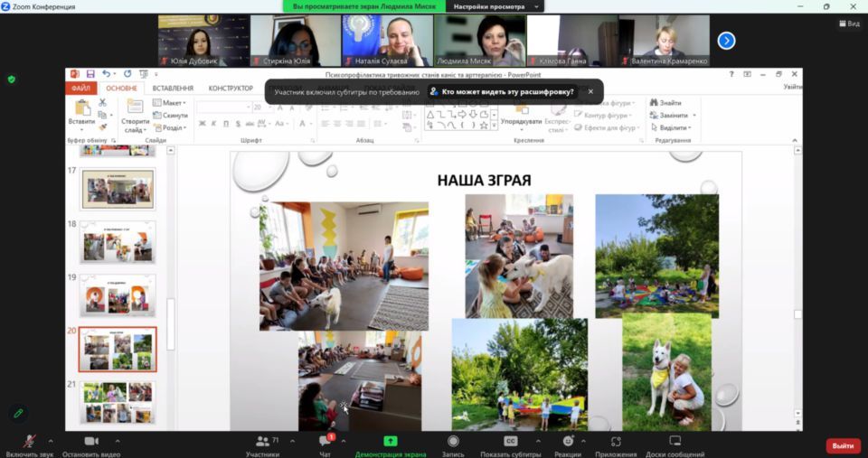Start recording with the Запись icon
This screenshot has height=458, width=868.
(453, 441)
